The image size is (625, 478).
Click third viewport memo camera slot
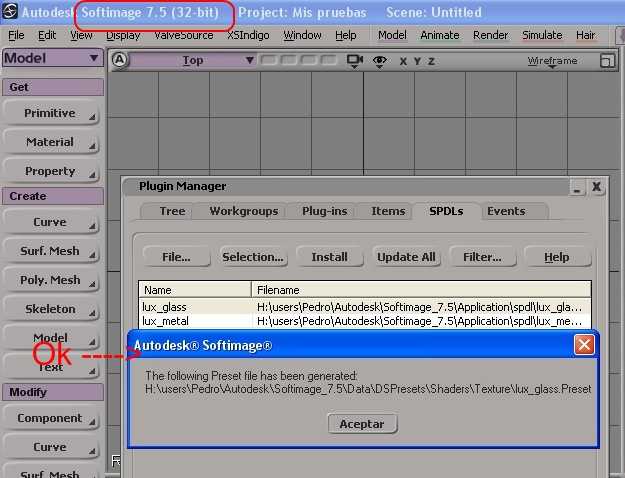pyautogui.click(x=309, y=60)
